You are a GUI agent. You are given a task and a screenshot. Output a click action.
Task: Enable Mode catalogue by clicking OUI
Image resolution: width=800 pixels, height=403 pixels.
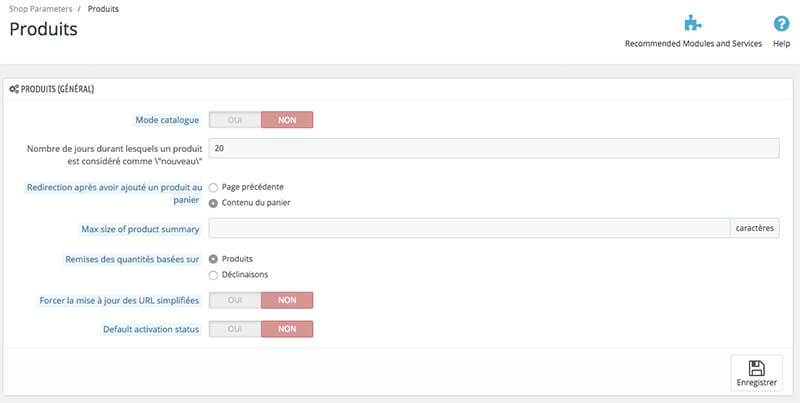click(x=235, y=120)
